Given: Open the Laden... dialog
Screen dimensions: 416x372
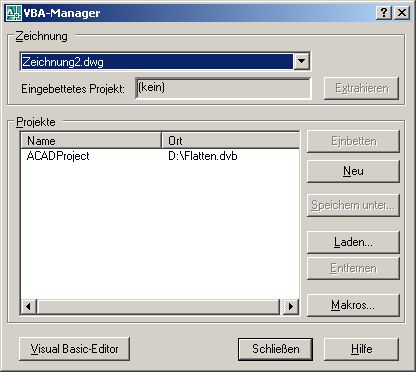Looking at the screenshot, I should click(353, 242).
